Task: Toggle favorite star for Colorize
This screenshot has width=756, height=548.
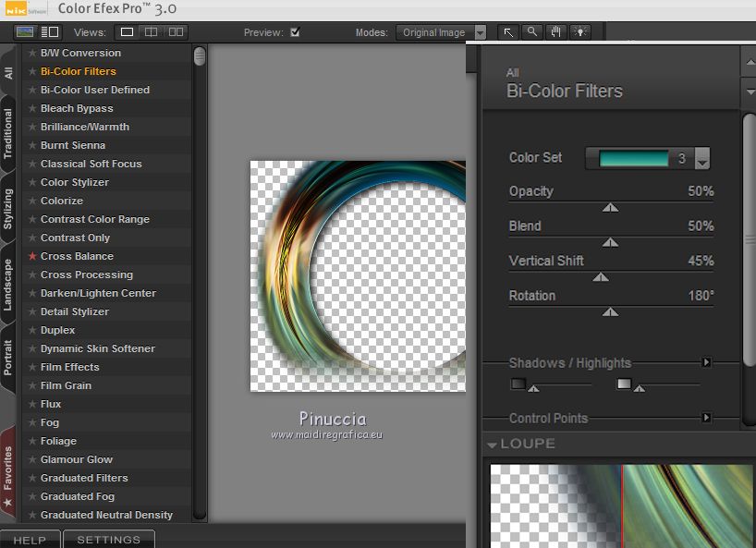Action: 32,201
